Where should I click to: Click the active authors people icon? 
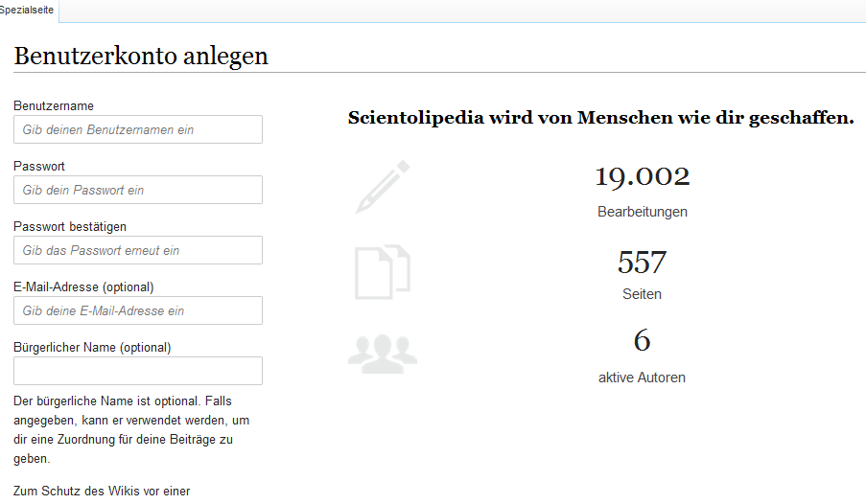(x=383, y=354)
